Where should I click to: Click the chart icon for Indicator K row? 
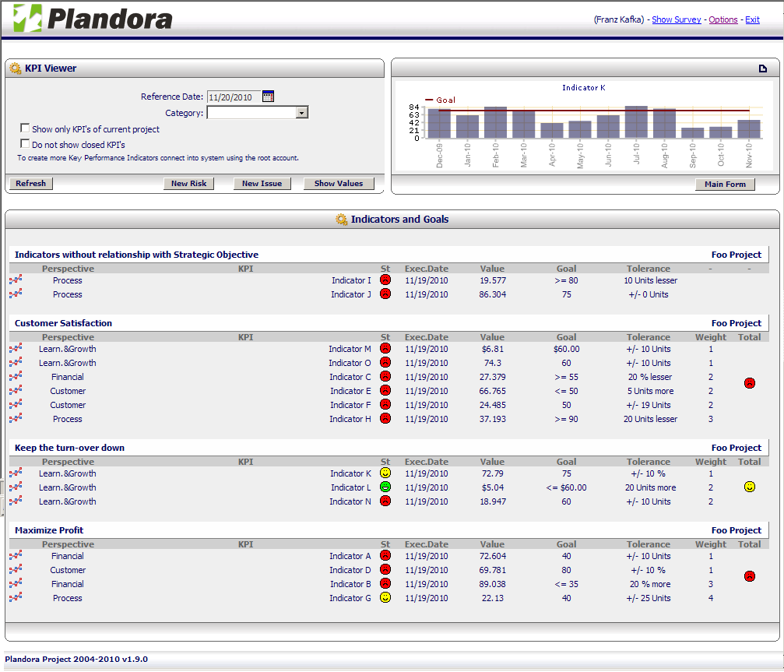click(16, 473)
